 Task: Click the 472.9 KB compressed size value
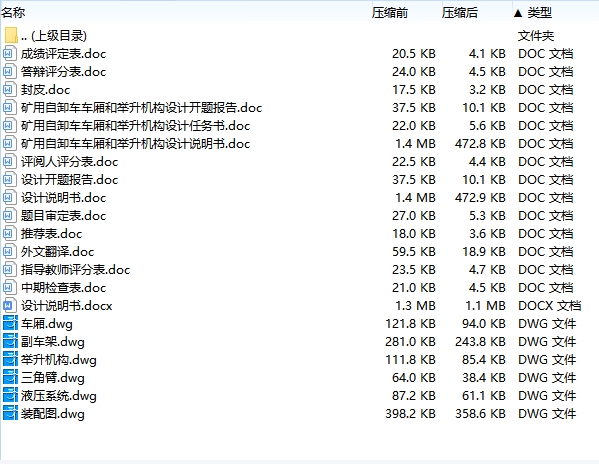click(480, 197)
